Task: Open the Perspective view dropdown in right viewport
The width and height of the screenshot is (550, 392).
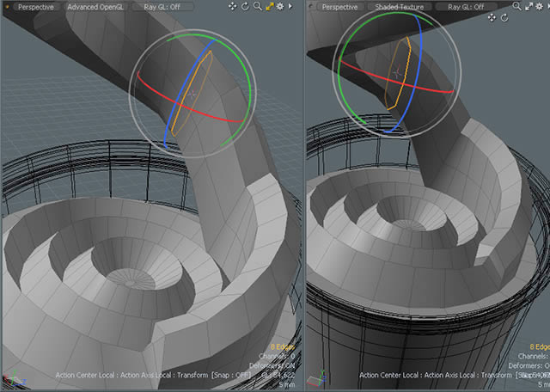Action: pyautogui.click(x=339, y=7)
